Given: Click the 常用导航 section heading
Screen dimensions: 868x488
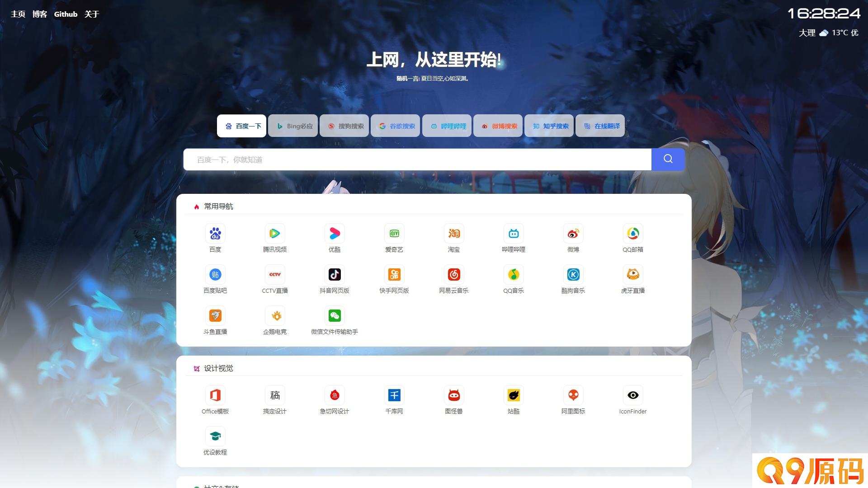Looking at the screenshot, I should point(218,206).
